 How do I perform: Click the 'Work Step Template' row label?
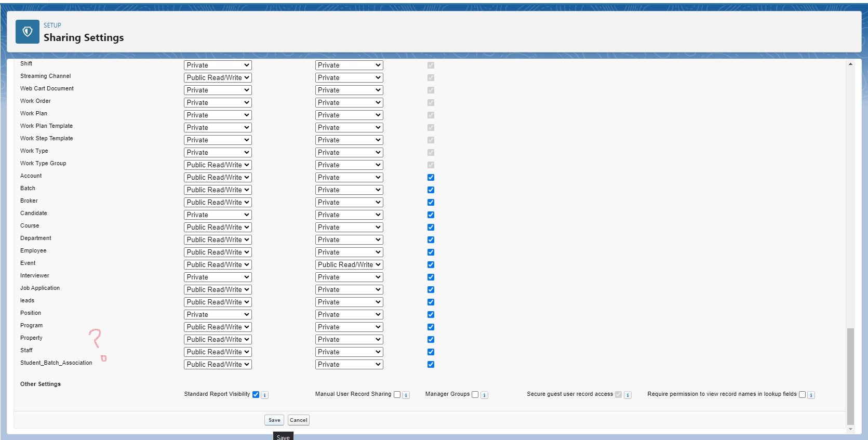point(47,138)
